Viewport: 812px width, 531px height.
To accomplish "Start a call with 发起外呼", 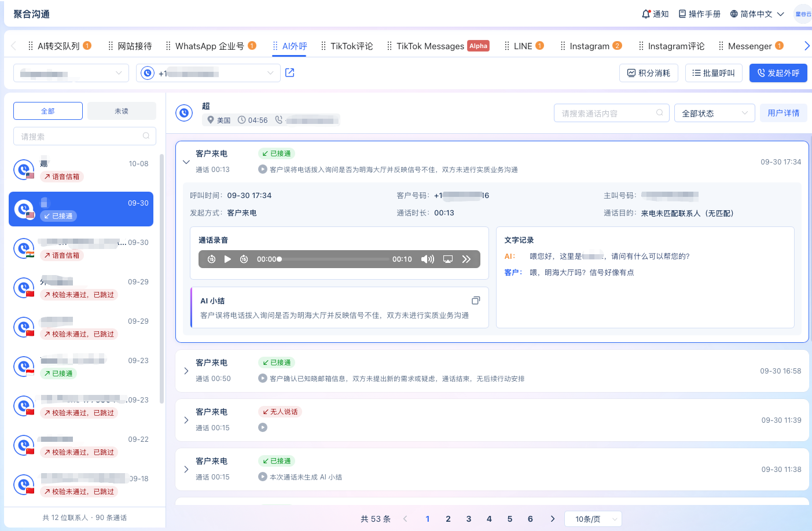I will [x=778, y=73].
